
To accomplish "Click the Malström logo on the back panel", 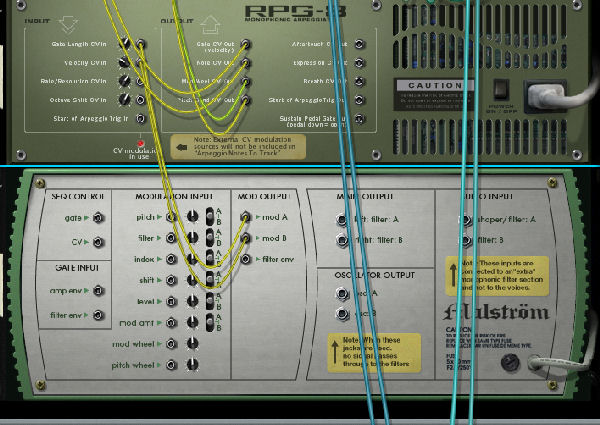I will [496, 312].
